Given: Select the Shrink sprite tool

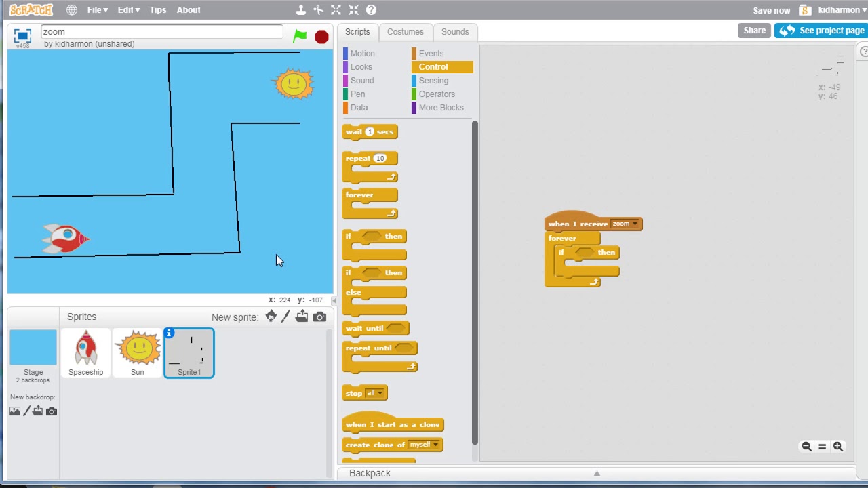Looking at the screenshot, I should [353, 10].
